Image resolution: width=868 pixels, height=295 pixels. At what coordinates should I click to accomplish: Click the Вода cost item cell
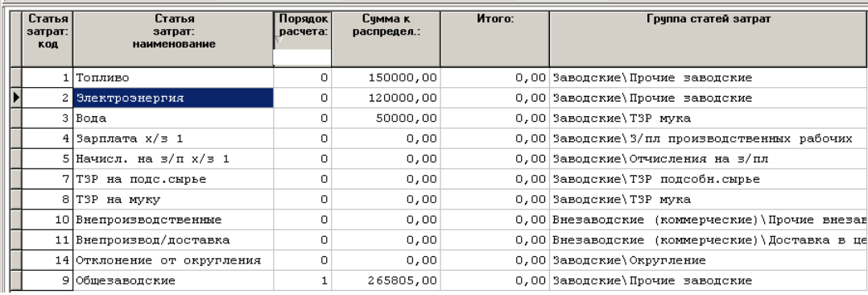tap(173, 118)
